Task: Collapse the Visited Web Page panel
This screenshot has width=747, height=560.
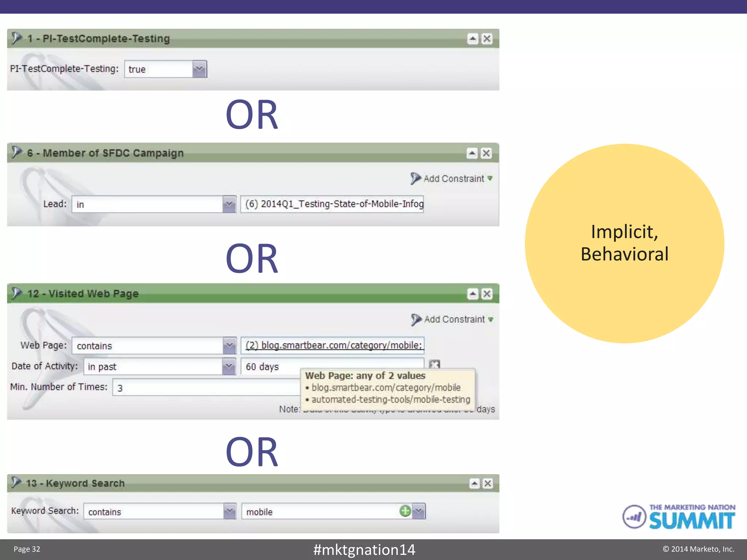Action: point(473,294)
